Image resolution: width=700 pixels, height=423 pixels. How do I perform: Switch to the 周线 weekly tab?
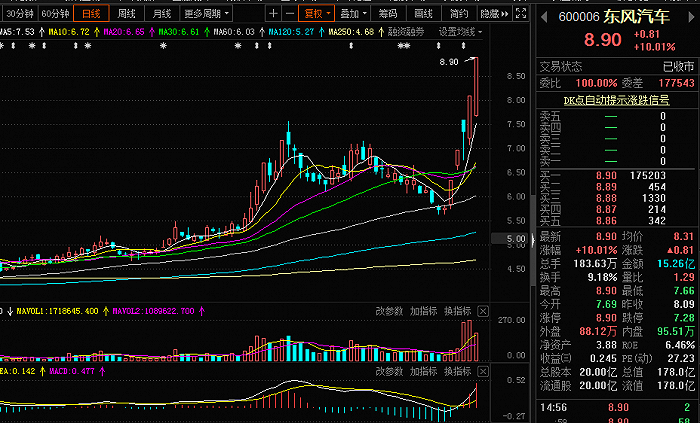coord(126,14)
